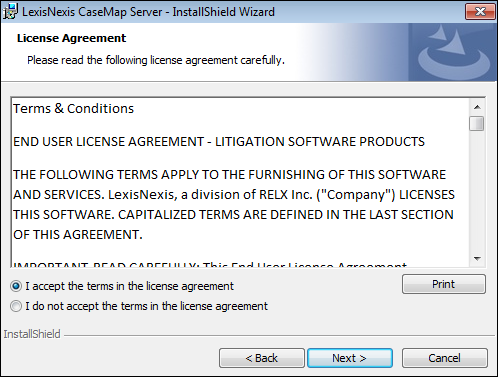Viewport: 498px width, 377px height.
Task: Click the license text scroll up arrow
Action: (477, 107)
